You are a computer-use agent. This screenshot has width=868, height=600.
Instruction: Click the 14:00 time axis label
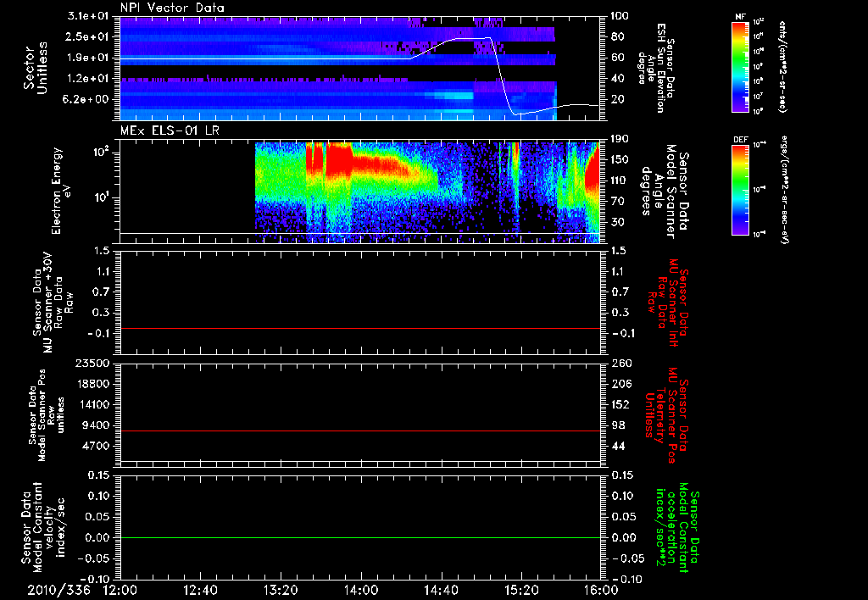pyautogui.click(x=361, y=590)
